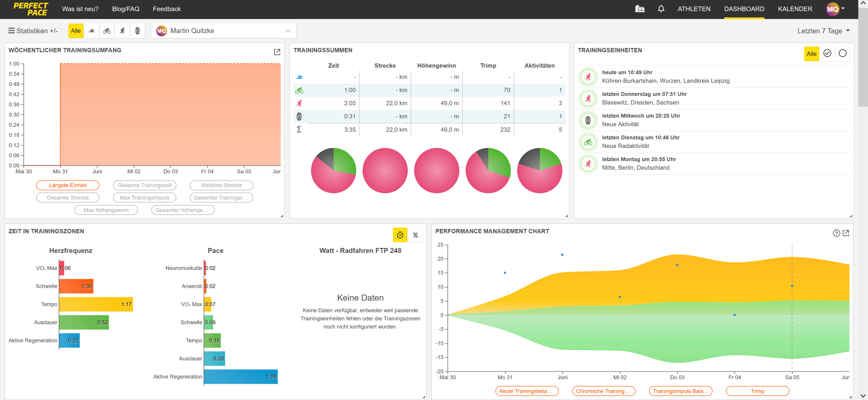868x400 pixels.
Task: Select the Gesamter Trainingsi… metric
Action: tap(222, 198)
